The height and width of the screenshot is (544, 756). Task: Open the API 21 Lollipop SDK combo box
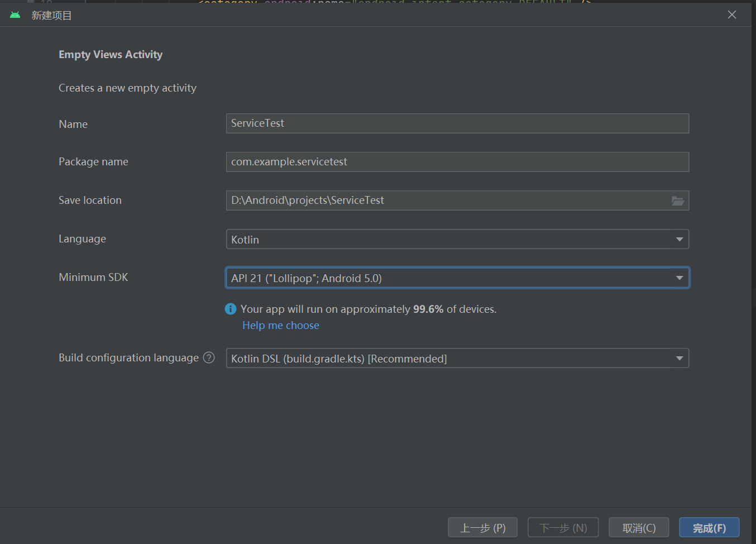click(x=457, y=278)
